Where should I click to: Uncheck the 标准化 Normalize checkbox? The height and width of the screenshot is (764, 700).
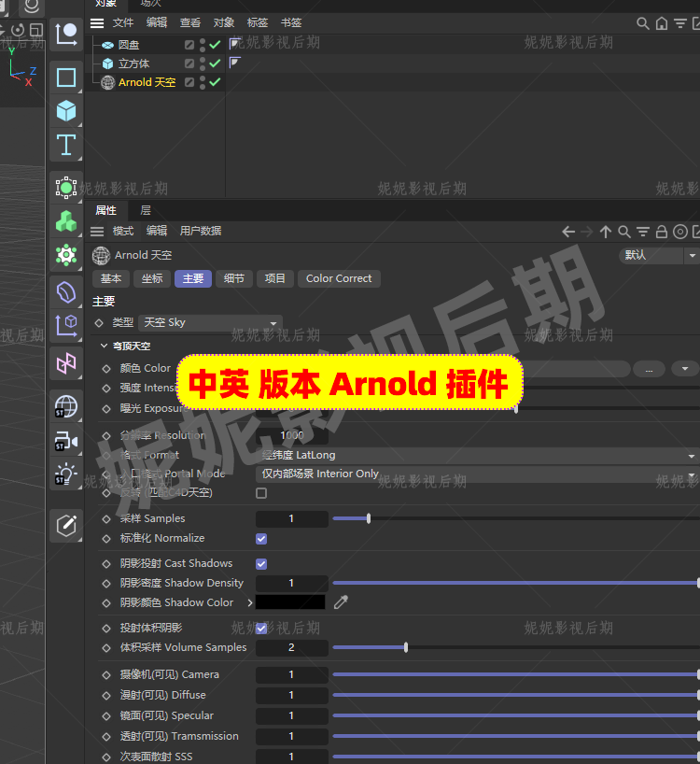click(261, 538)
